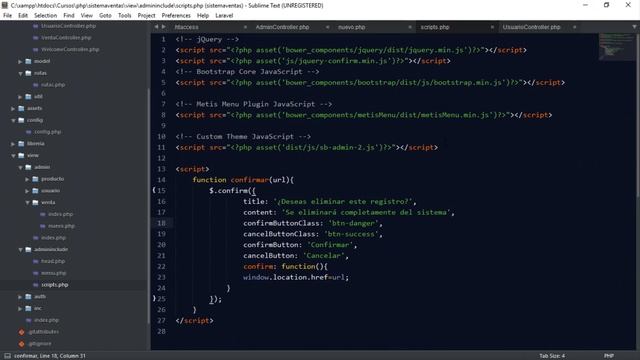The height and width of the screenshot is (360, 640).
Task: Close the nuevo.php tab
Action: [410, 27]
